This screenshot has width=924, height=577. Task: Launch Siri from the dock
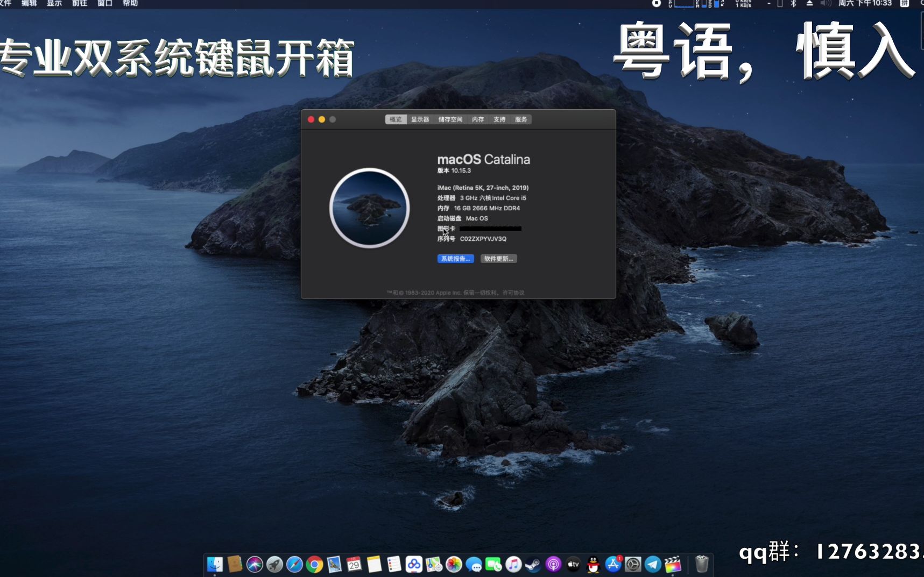[x=255, y=564]
